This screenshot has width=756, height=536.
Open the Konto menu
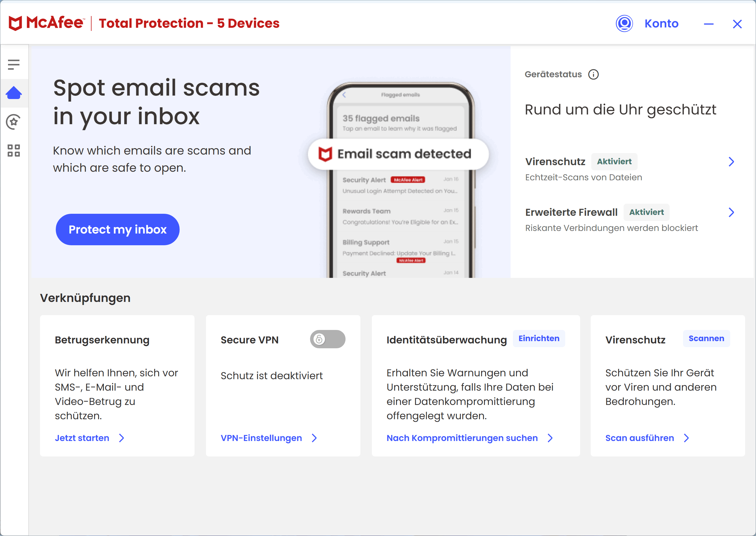point(661,23)
